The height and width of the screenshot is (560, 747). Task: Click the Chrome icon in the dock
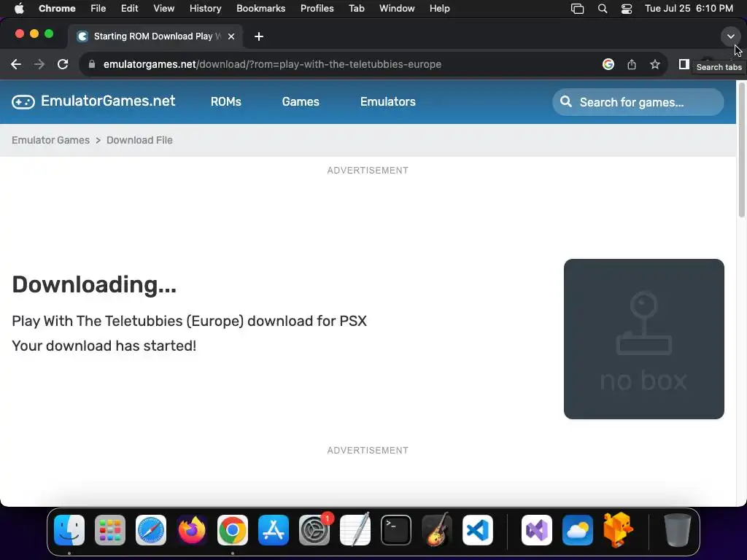click(x=233, y=530)
